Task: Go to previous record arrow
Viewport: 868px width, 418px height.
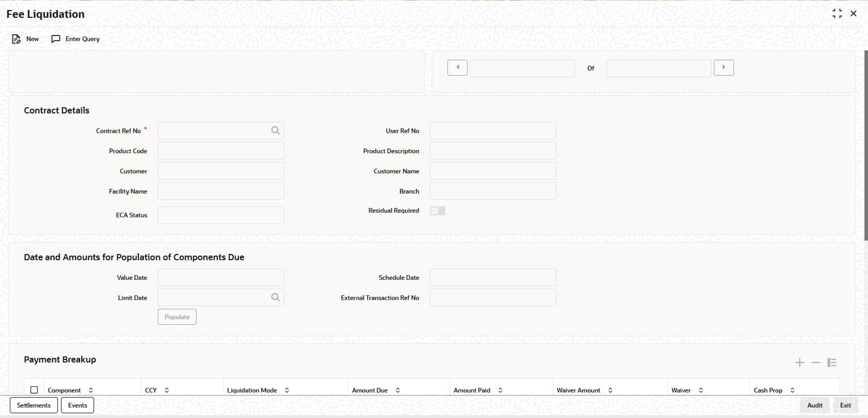Action: pyautogui.click(x=457, y=68)
